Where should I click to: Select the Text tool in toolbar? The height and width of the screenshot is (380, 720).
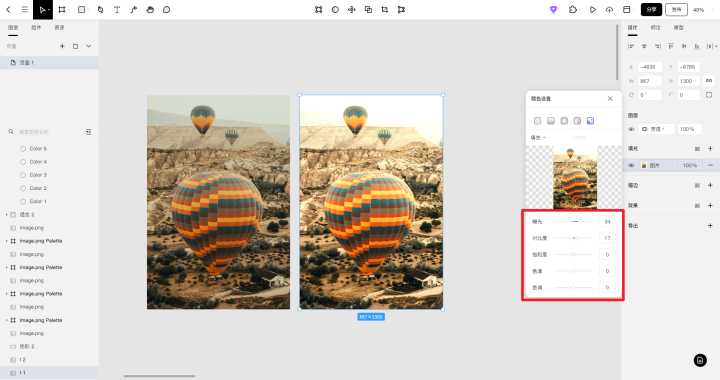[117, 10]
